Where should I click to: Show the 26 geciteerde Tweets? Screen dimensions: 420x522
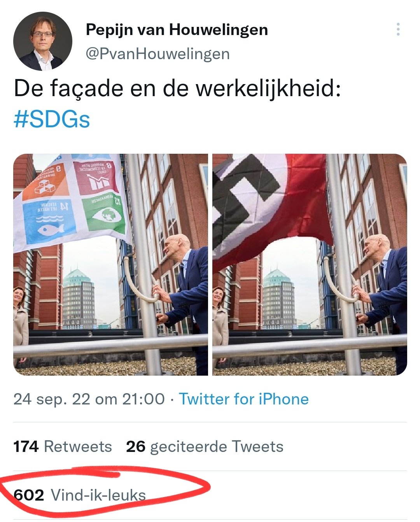[205, 446]
